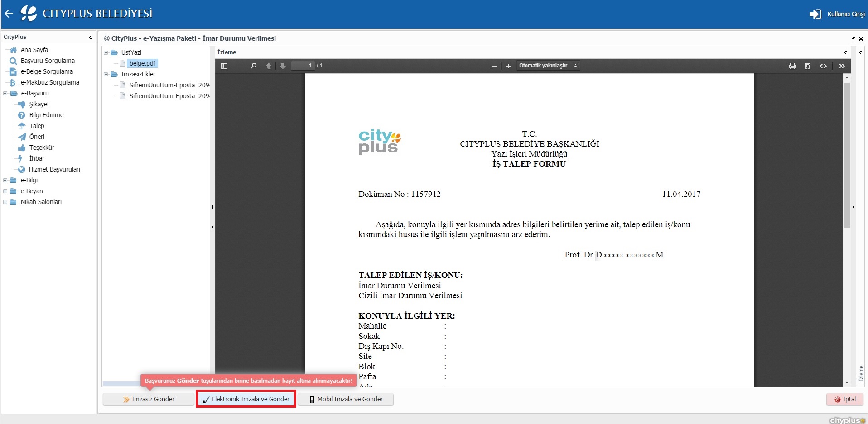Zoom in the PDF
The width and height of the screenshot is (868, 424).
coord(508,66)
